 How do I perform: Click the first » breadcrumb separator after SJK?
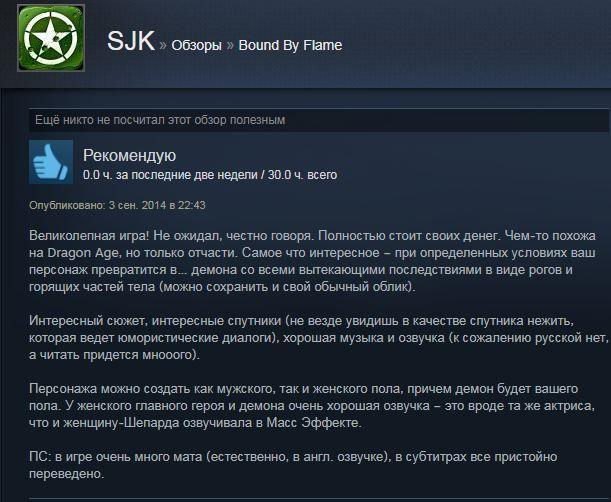click(163, 46)
